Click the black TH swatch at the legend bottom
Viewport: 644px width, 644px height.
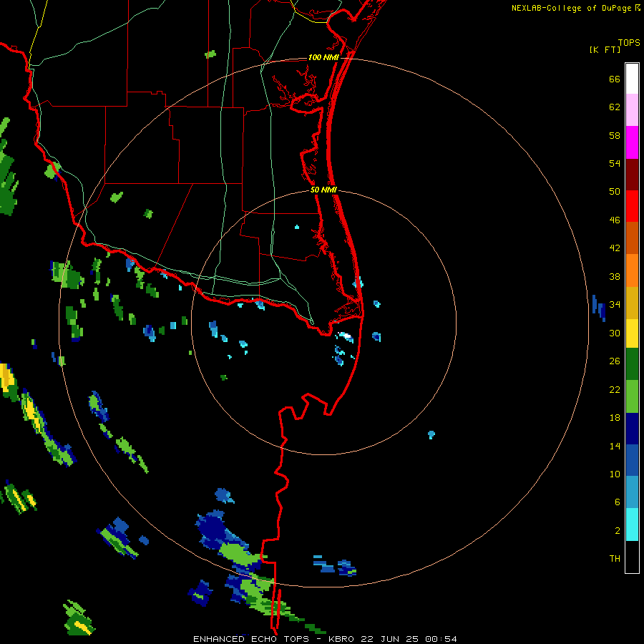click(x=632, y=557)
